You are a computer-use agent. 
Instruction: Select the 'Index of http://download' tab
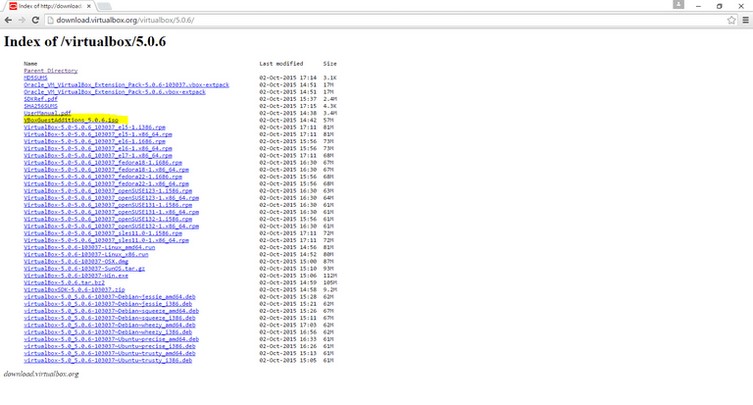[50, 6]
